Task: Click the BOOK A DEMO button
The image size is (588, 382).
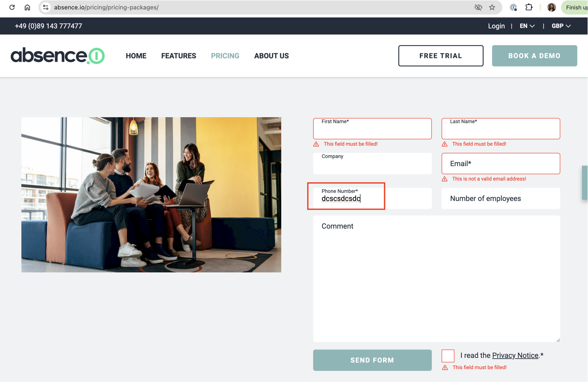Action: pyautogui.click(x=535, y=56)
